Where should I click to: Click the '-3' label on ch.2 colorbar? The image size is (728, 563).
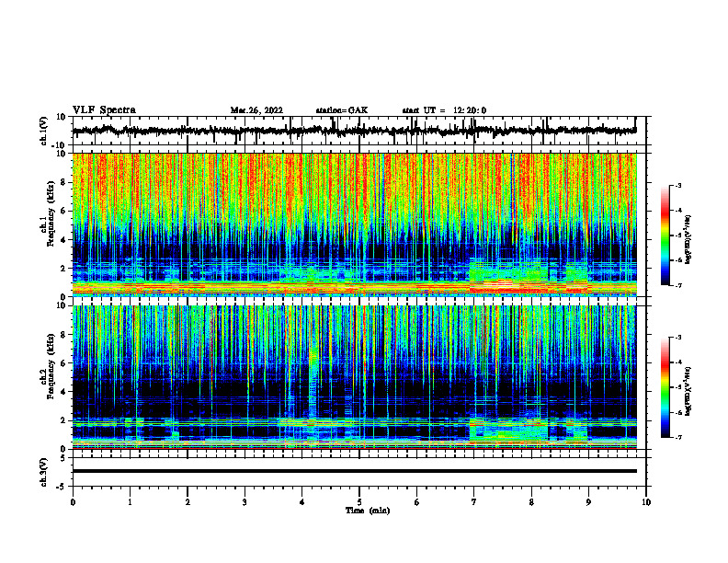677,338
